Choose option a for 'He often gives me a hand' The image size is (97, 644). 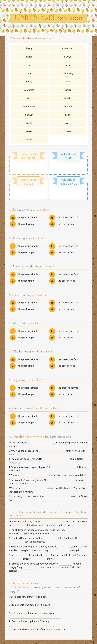click(x=13, y=246)
